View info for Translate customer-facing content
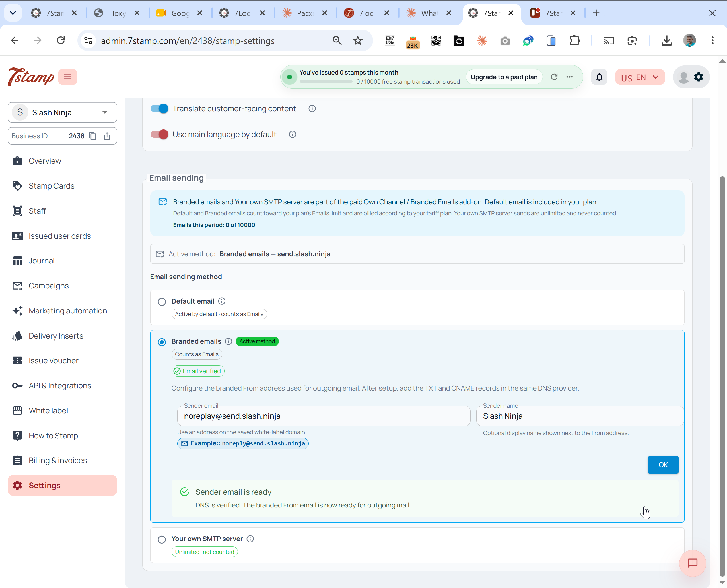The height and width of the screenshot is (588, 727). coord(312,108)
